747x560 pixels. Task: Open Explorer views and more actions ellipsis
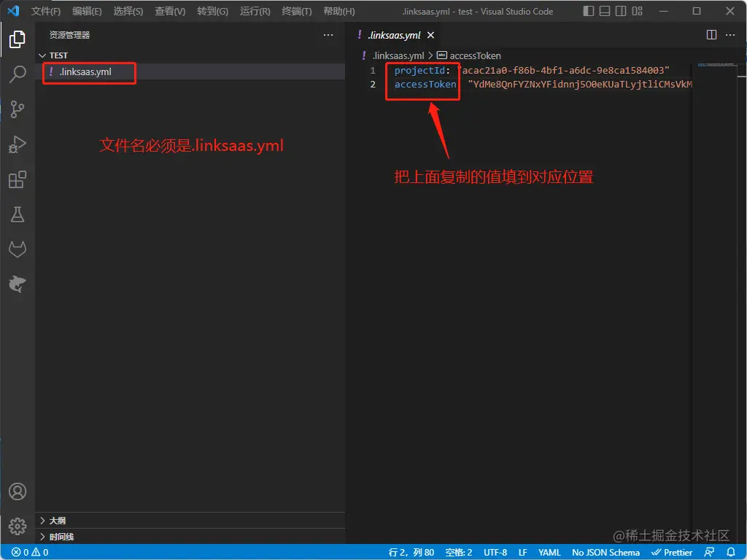point(328,35)
